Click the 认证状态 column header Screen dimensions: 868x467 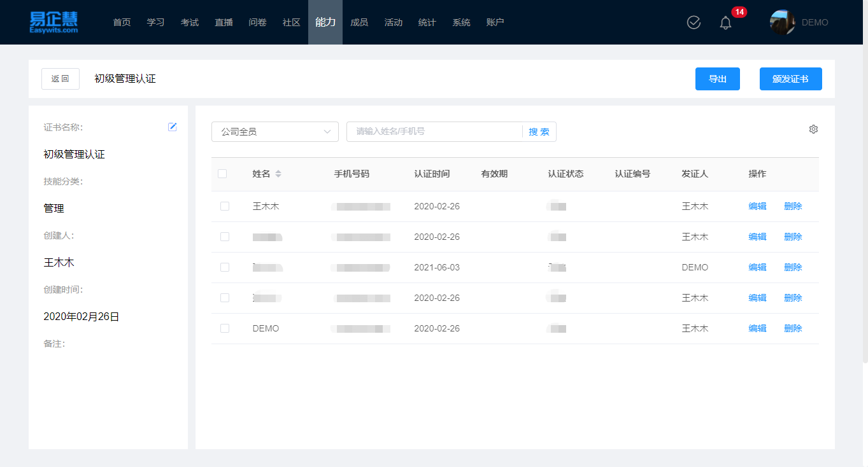566,174
